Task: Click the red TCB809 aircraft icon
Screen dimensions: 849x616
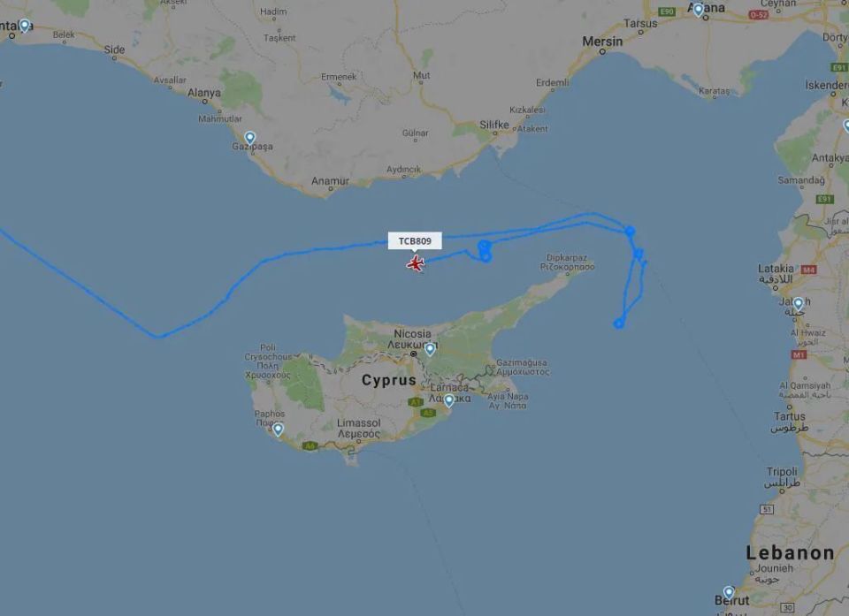Action: click(x=416, y=263)
